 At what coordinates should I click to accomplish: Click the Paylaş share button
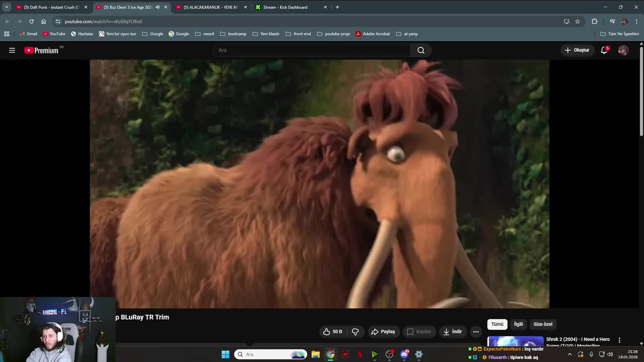383,332
